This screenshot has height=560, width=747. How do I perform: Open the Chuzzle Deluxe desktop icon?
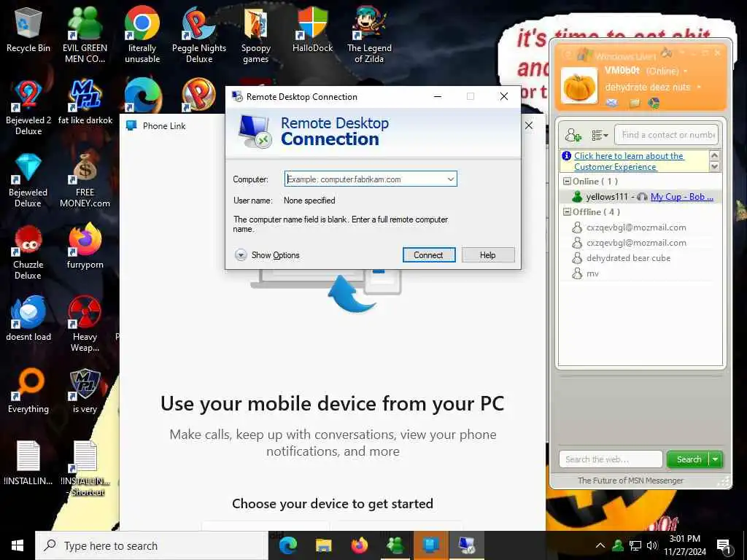click(28, 252)
